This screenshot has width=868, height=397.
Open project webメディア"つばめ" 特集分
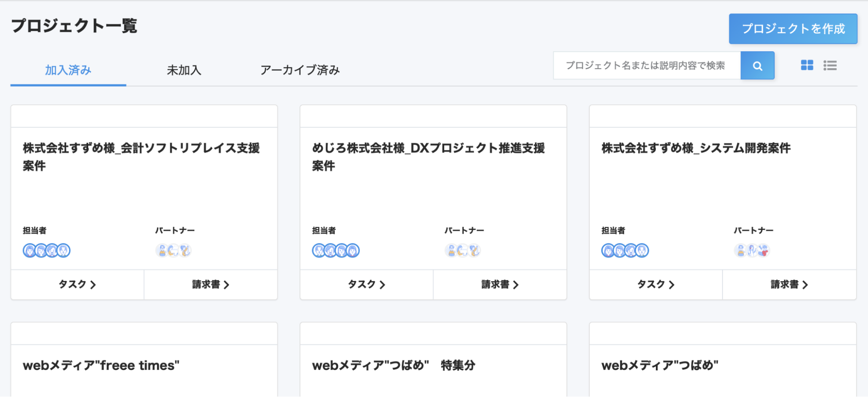(393, 365)
